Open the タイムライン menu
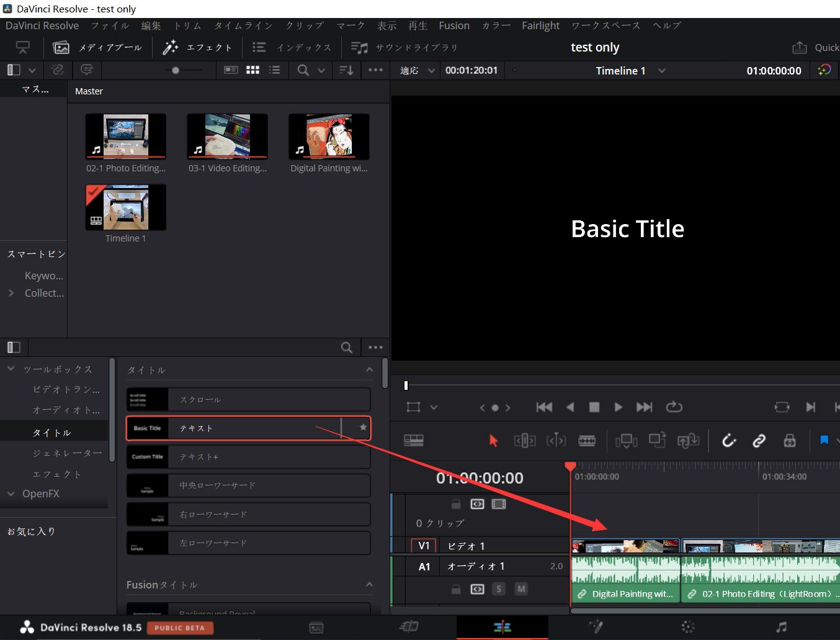Image resolution: width=840 pixels, height=640 pixels. (243, 25)
